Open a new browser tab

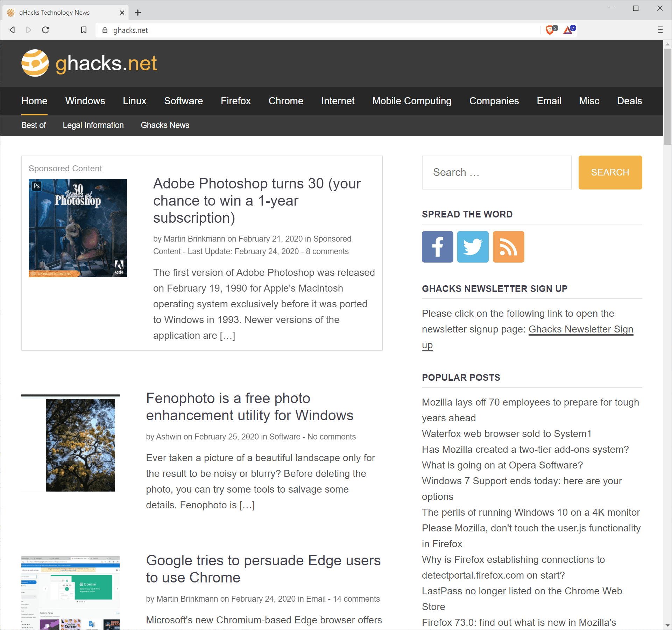(138, 12)
